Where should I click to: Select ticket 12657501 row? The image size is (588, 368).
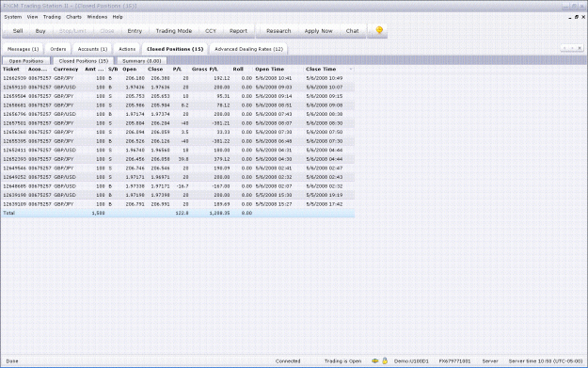178,123
